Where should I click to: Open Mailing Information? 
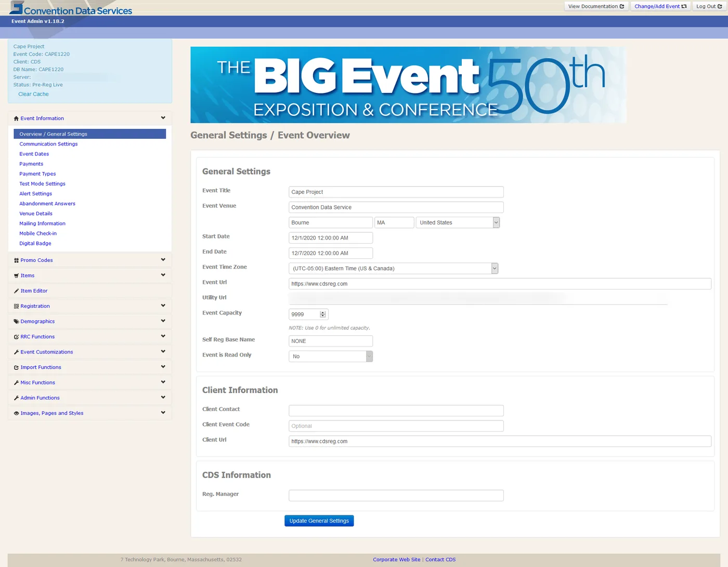(x=43, y=223)
